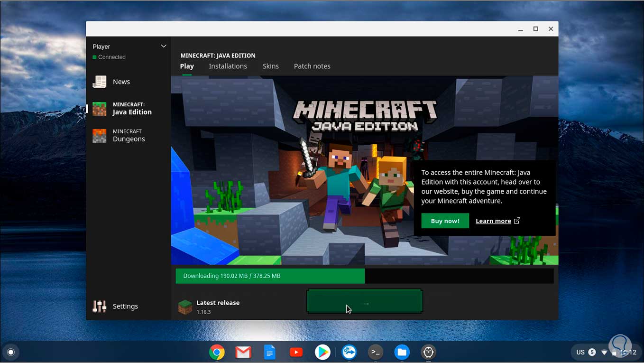This screenshot has height=363, width=644.
Task: Follow the Learn more link
Action: (x=493, y=221)
